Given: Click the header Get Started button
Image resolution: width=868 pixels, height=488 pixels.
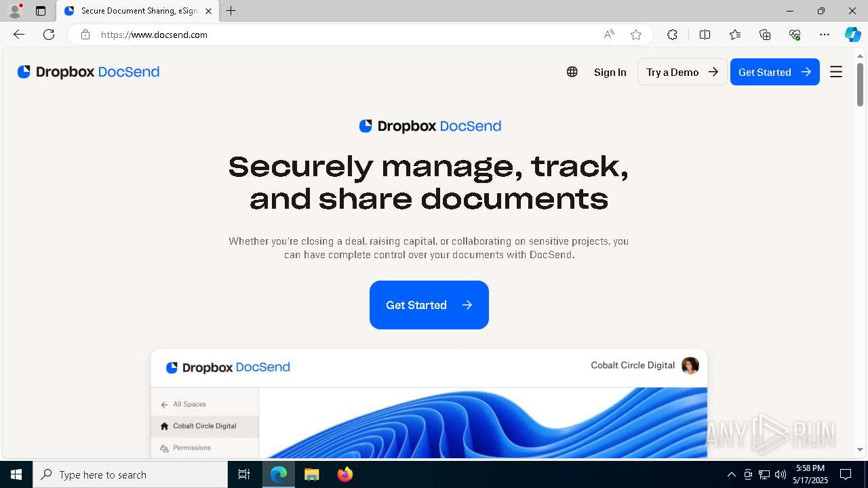Looking at the screenshot, I should 774,72.
